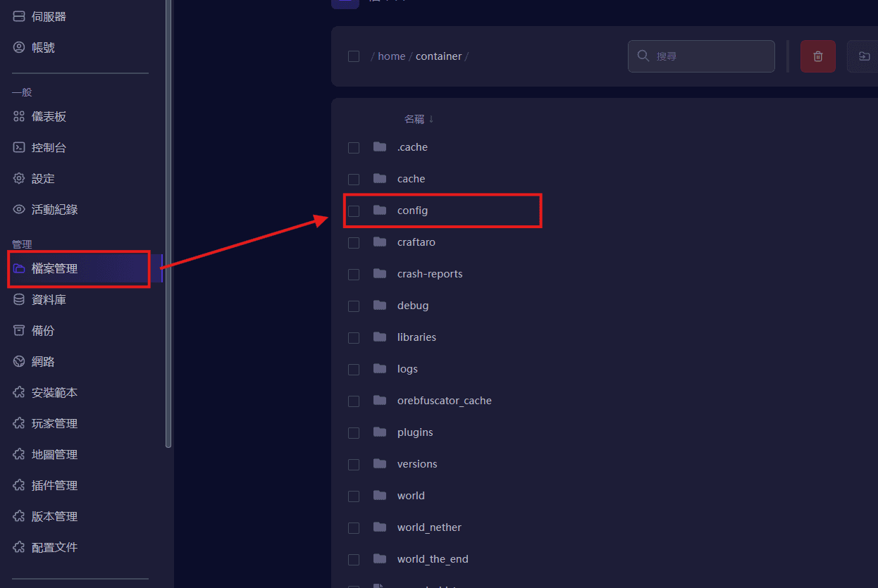Screen dimensions: 878x588
Task: Open the world_nether folder
Action: point(429,527)
